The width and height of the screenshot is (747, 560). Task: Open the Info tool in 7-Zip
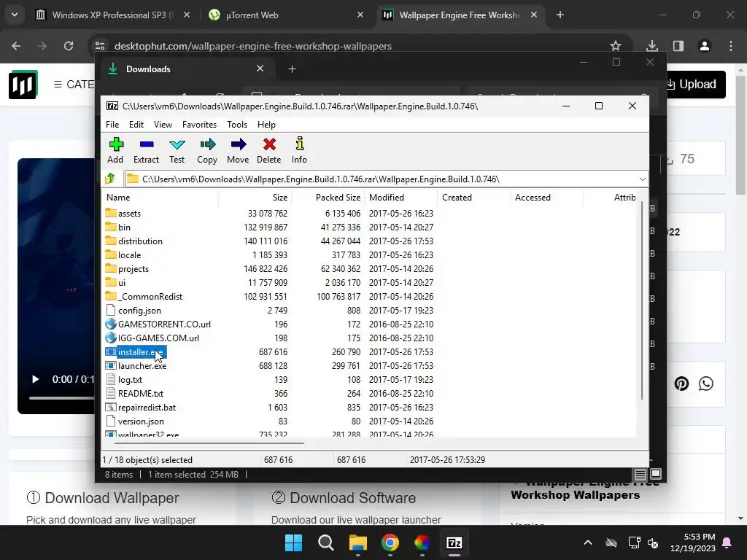(x=299, y=150)
